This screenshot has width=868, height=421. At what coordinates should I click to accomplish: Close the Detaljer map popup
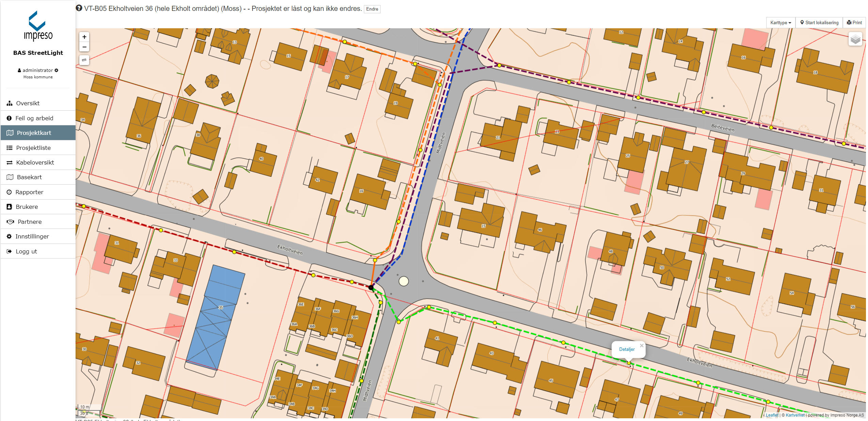point(641,345)
